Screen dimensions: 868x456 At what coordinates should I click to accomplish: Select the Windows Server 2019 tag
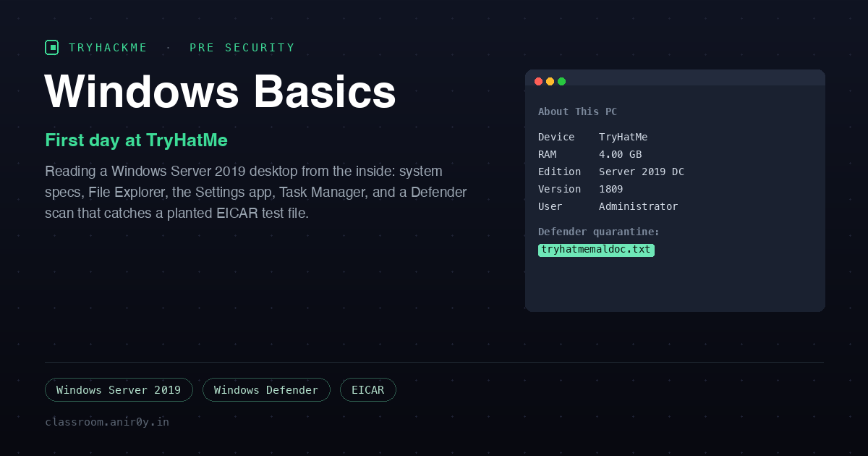[119, 390]
